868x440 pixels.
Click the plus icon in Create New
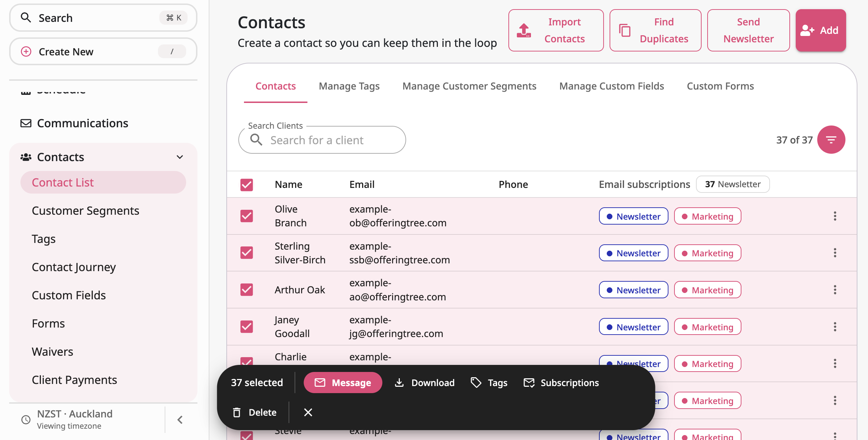26,51
